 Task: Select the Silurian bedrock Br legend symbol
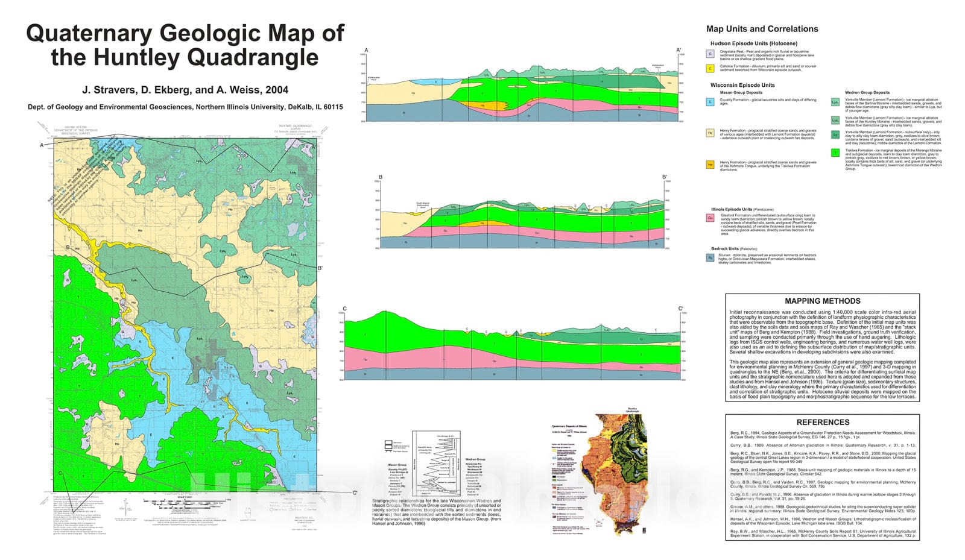pyautogui.click(x=710, y=257)
